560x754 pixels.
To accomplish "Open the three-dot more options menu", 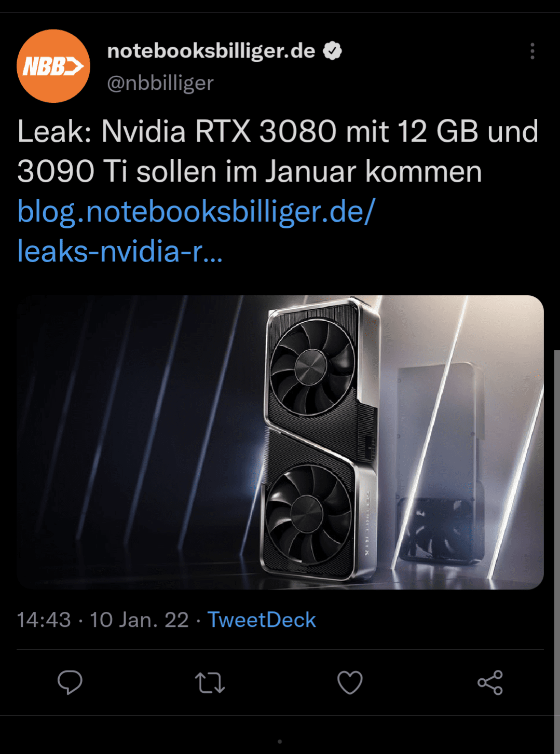I will pyautogui.click(x=532, y=51).
